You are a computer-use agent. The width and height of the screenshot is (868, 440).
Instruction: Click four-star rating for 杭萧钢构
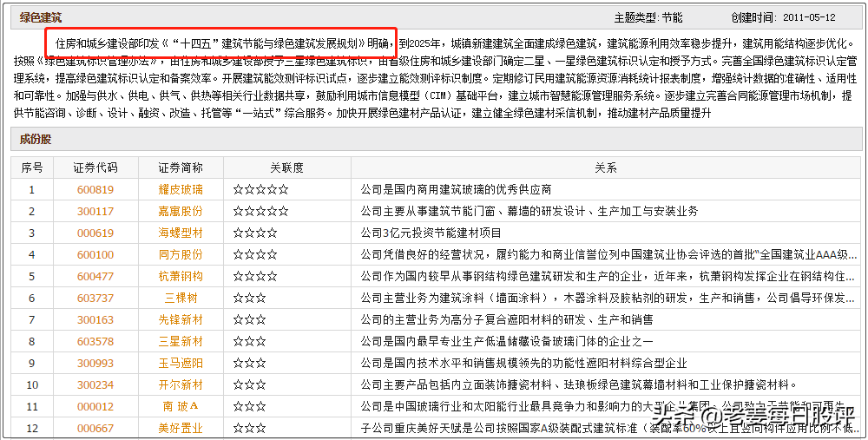tap(255, 277)
